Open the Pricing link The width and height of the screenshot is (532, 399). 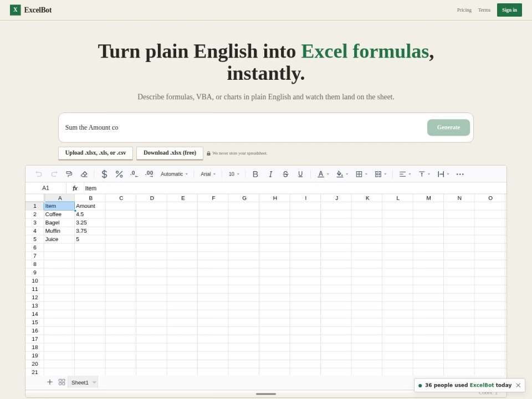(464, 10)
